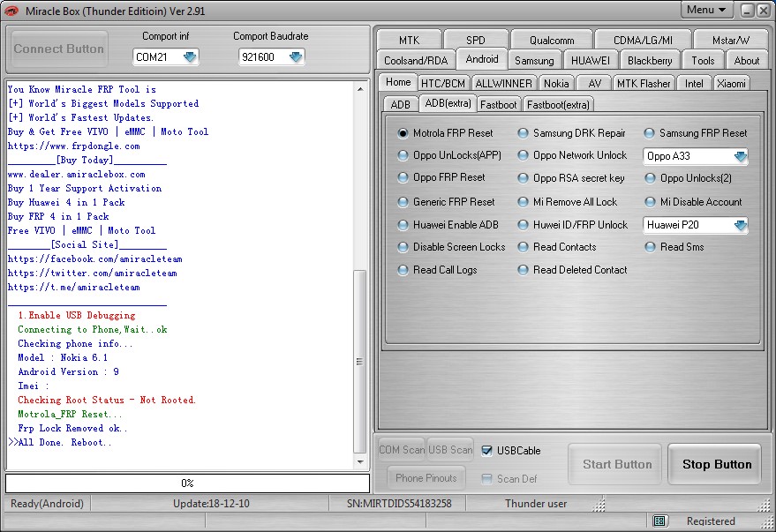Choose Oppo Network Unlock option
Image resolution: width=776 pixels, height=532 pixels.
pos(523,155)
